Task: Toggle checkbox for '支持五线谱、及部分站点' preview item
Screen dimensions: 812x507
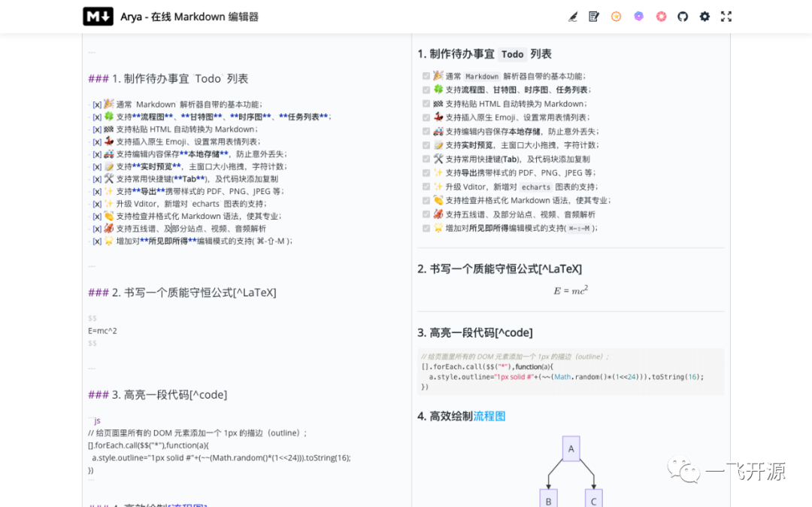Action: 426,214
